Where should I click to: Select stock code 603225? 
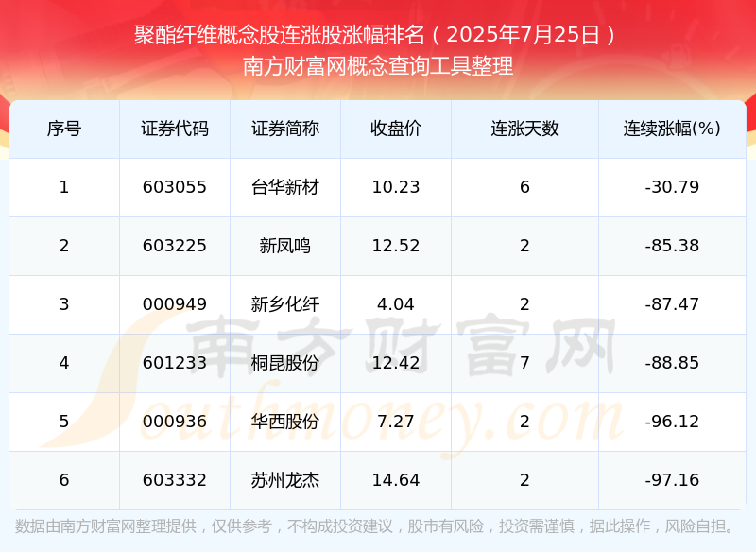pos(175,246)
